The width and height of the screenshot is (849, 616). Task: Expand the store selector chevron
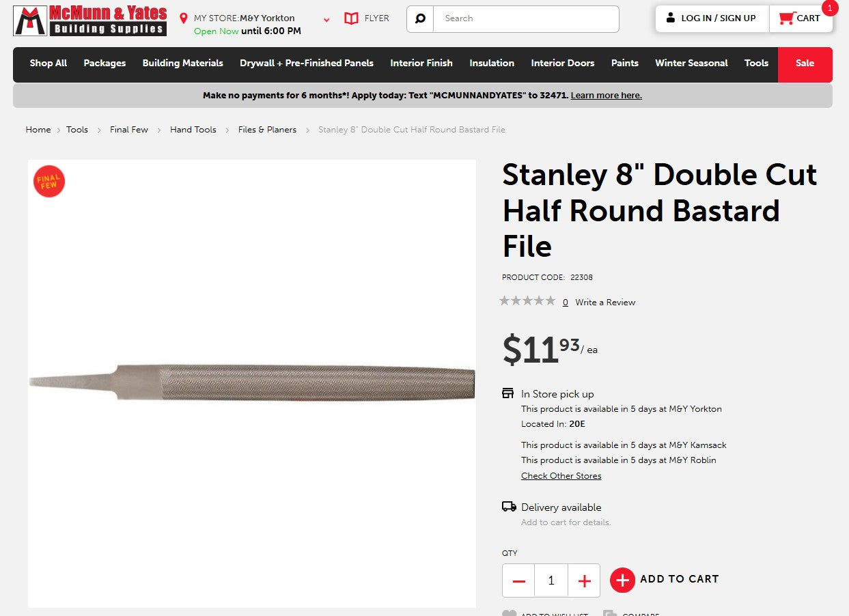click(326, 20)
